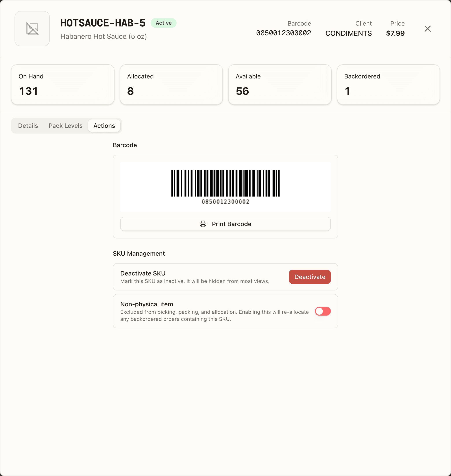Click the Deactivate SKU label
The image size is (451, 476).
coord(143,273)
